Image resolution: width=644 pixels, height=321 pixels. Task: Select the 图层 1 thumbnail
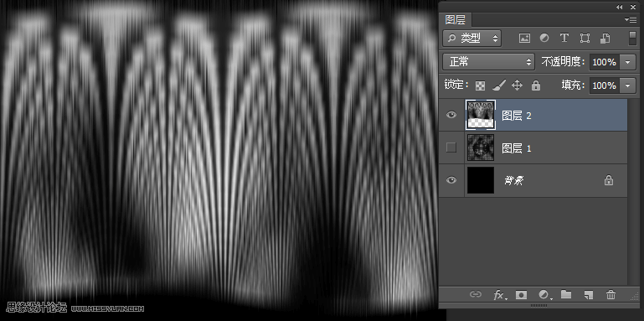click(481, 148)
